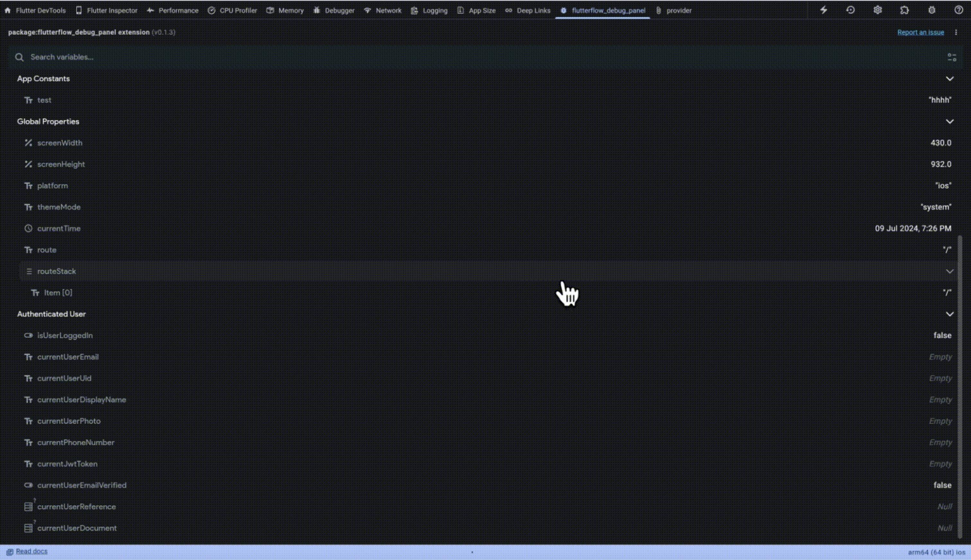This screenshot has height=560, width=971.
Task: Click the filter options icon in search bar
Action: coord(951,57)
